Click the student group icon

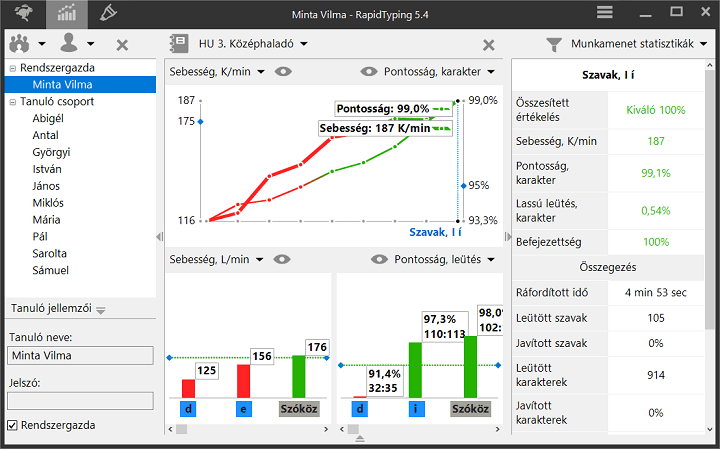(19, 44)
